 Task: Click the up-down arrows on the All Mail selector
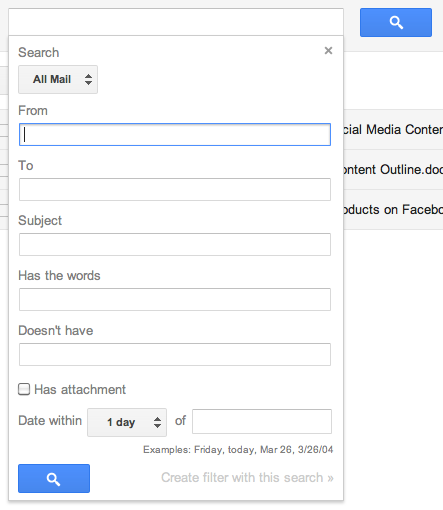(88, 79)
